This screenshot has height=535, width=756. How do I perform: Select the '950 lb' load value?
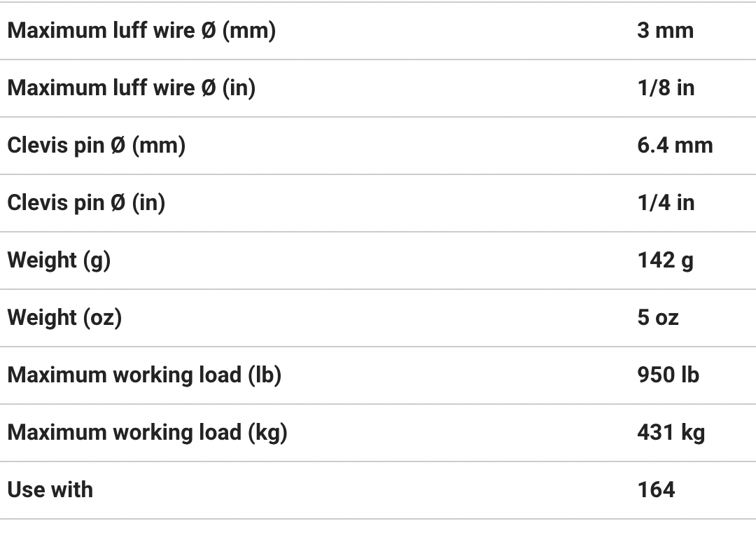coord(668,375)
